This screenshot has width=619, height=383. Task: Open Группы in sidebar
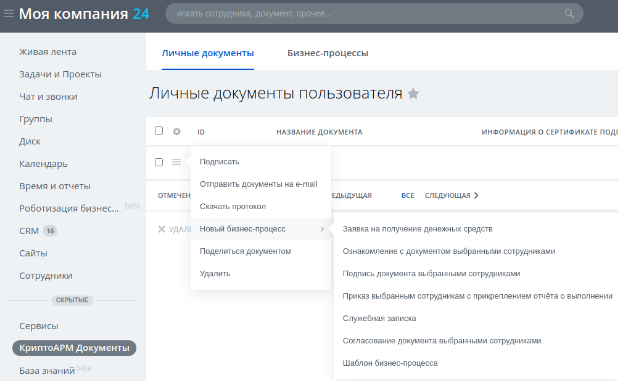pos(36,119)
